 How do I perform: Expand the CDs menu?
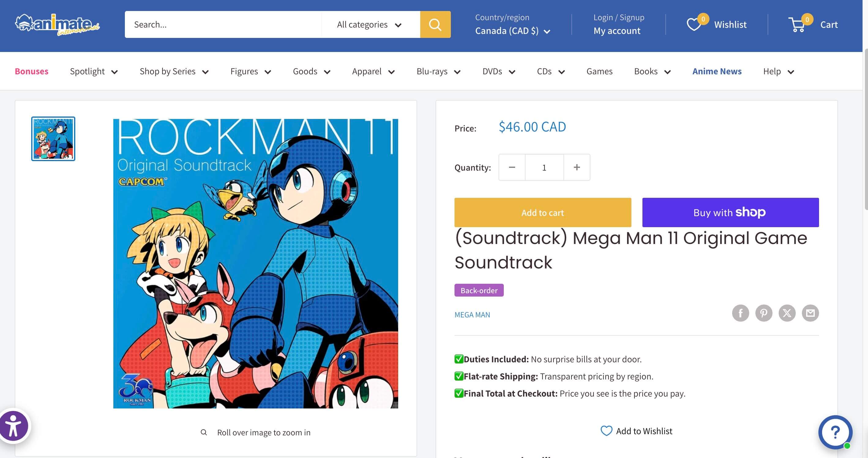(x=551, y=71)
